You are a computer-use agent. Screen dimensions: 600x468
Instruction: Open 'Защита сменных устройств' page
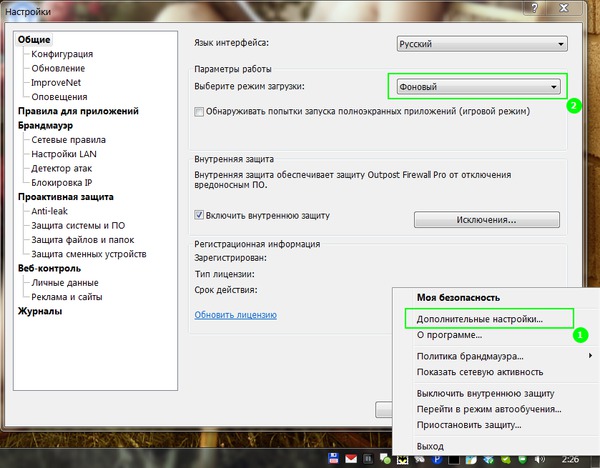89,254
